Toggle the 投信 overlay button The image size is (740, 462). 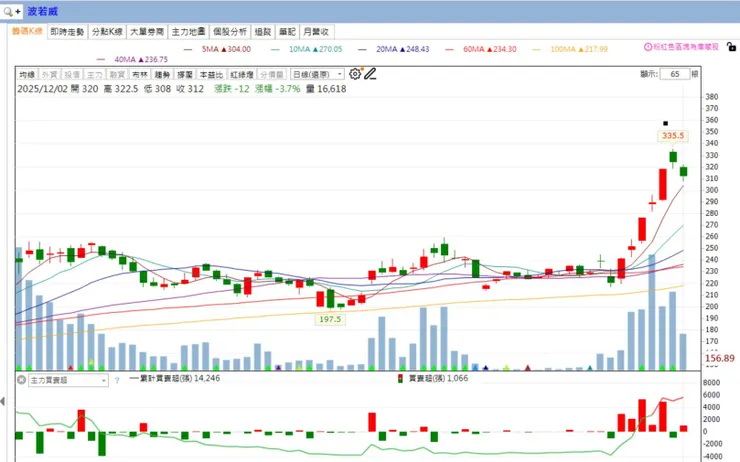click(x=72, y=75)
